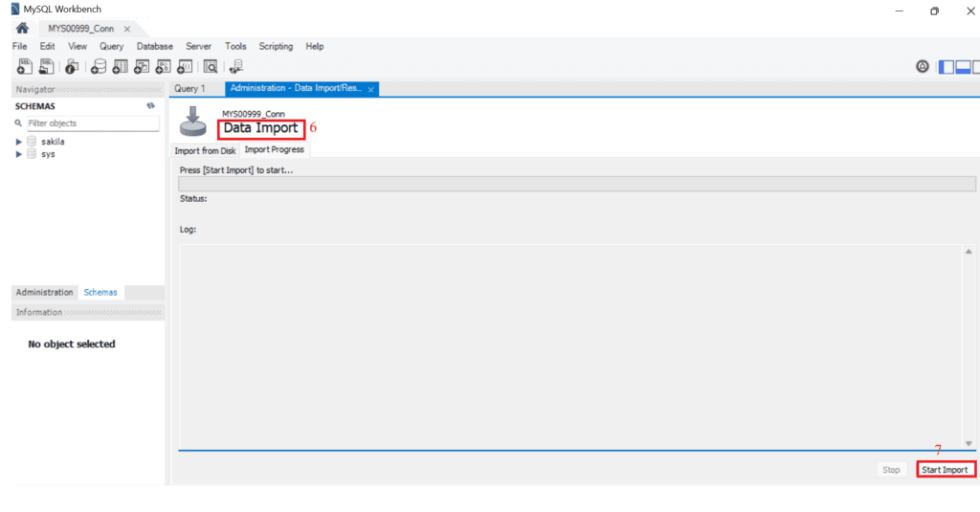980x512 pixels.
Task: Click the 'Log:' label
Action: point(189,230)
